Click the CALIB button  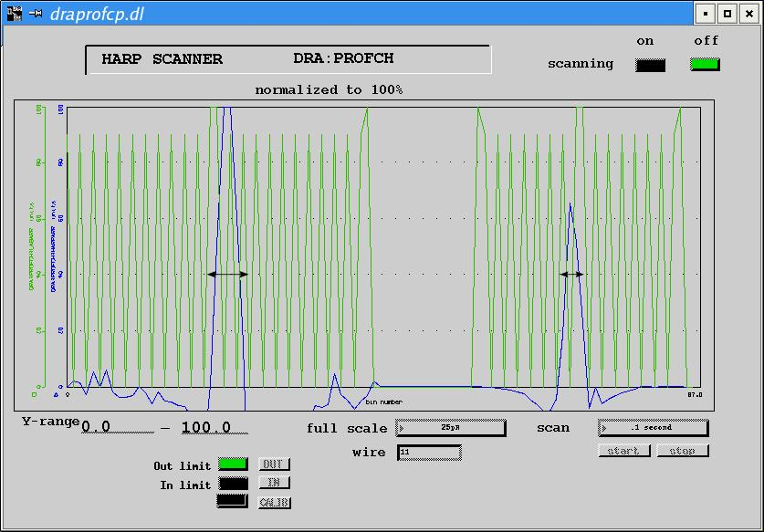tap(274, 502)
